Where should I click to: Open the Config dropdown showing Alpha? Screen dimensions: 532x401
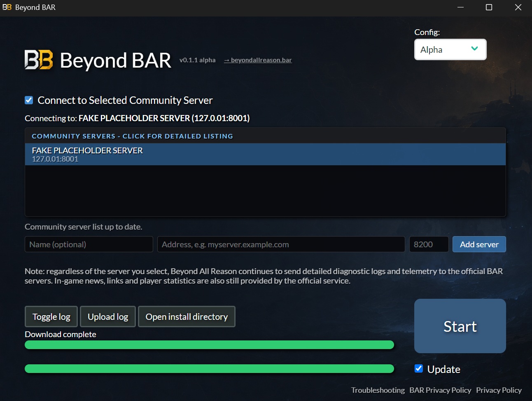pos(450,49)
